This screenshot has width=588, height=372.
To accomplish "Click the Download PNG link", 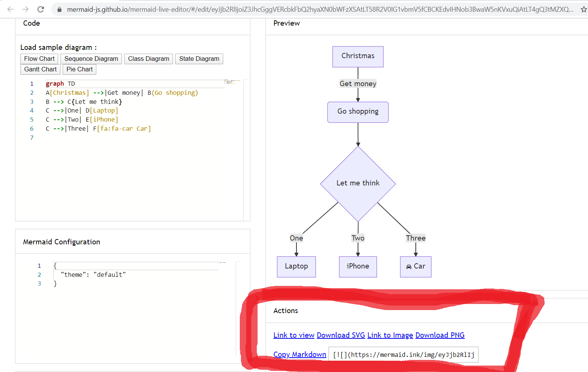I will [x=440, y=335].
